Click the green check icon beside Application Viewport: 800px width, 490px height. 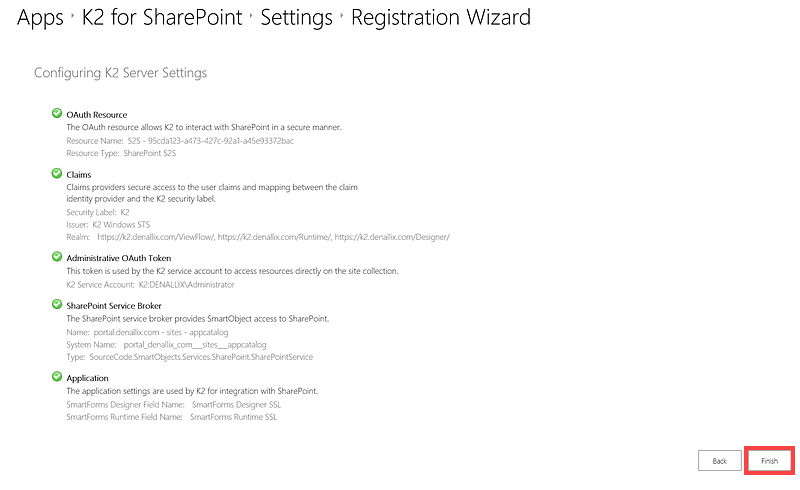point(57,376)
